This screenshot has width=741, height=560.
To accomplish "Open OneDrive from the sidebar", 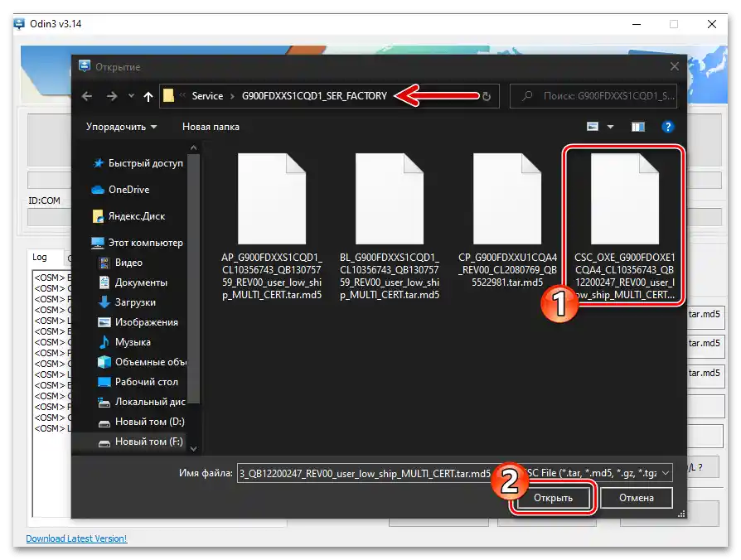I will pos(128,190).
